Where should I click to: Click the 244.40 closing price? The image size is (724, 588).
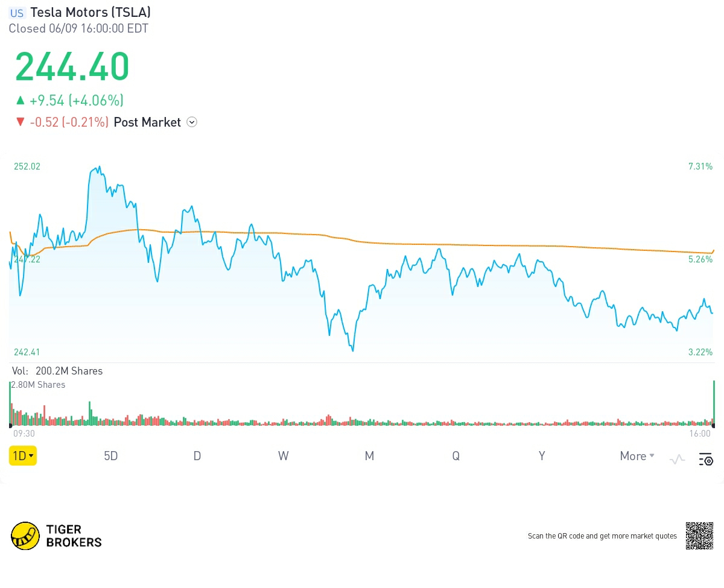point(72,66)
